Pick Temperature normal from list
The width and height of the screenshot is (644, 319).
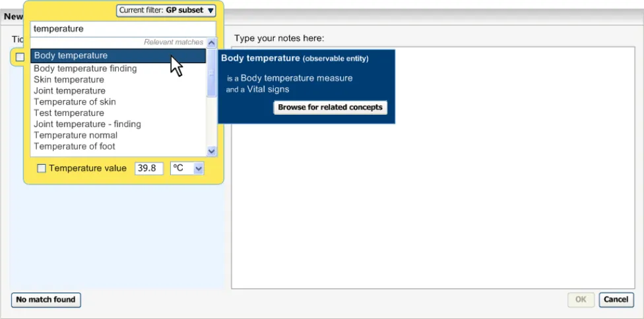point(75,136)
